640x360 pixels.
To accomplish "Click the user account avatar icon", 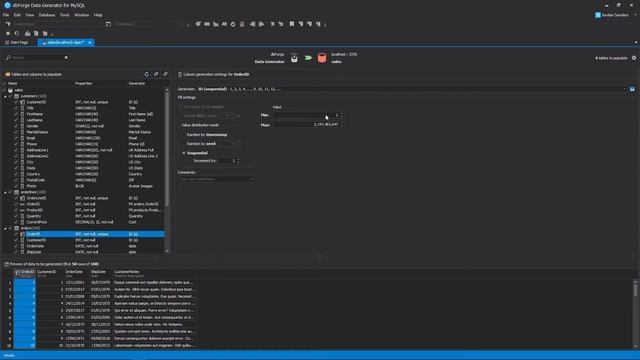I will point(598,15).
